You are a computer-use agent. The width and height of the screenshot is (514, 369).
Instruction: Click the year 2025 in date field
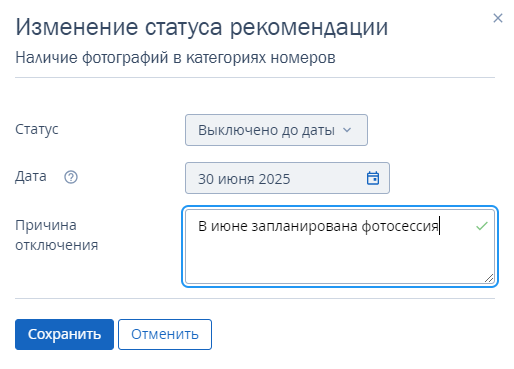[274, 179]
